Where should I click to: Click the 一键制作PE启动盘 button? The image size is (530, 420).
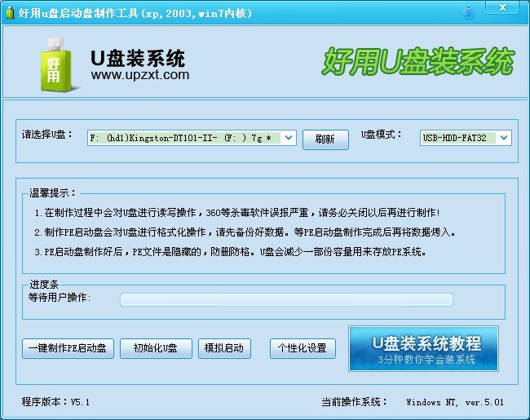coord(68,348)
